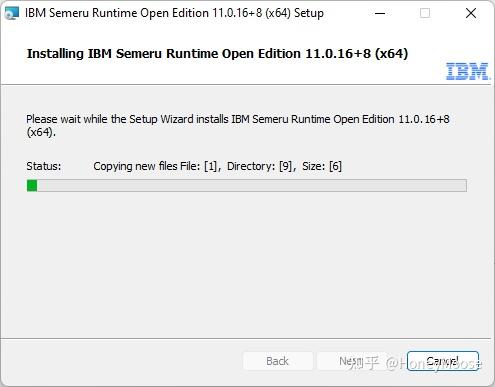Viewport: 495px width, 387px height.
Task: Minimize the Semeru Runtime Setup window
Action: (x=380, y=13)
